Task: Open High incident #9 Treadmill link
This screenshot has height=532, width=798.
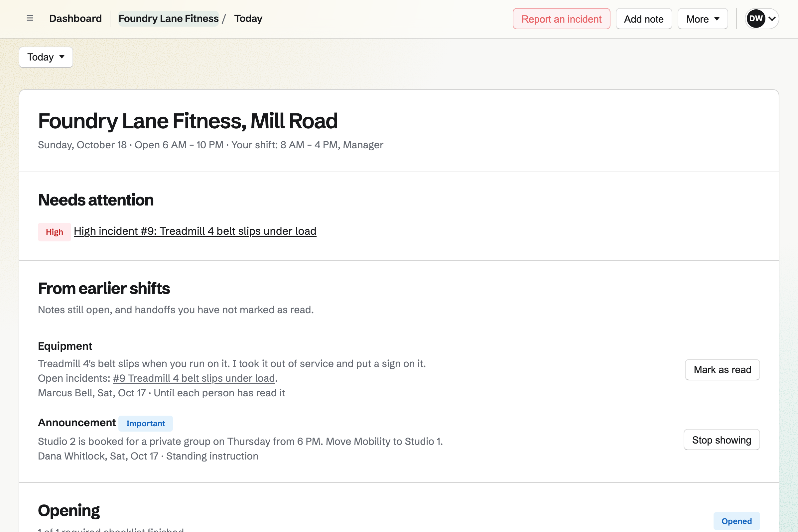Action: click(x=195, y=231)
